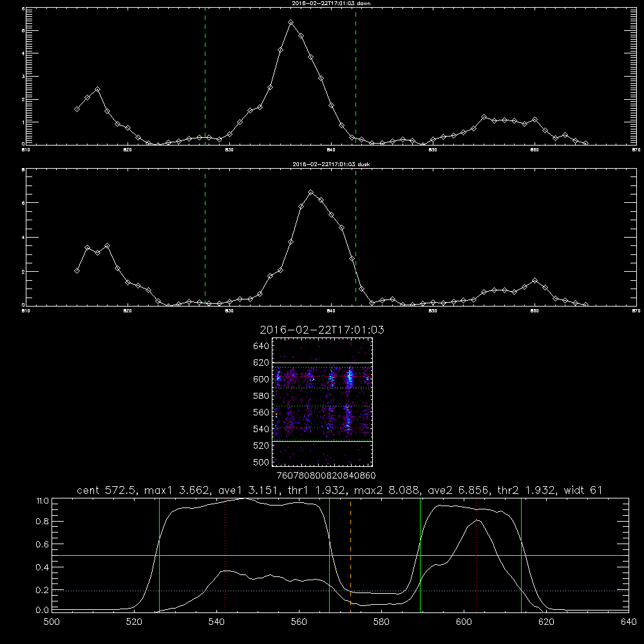Click the rightmost solid green line in bottom plot

521,555
